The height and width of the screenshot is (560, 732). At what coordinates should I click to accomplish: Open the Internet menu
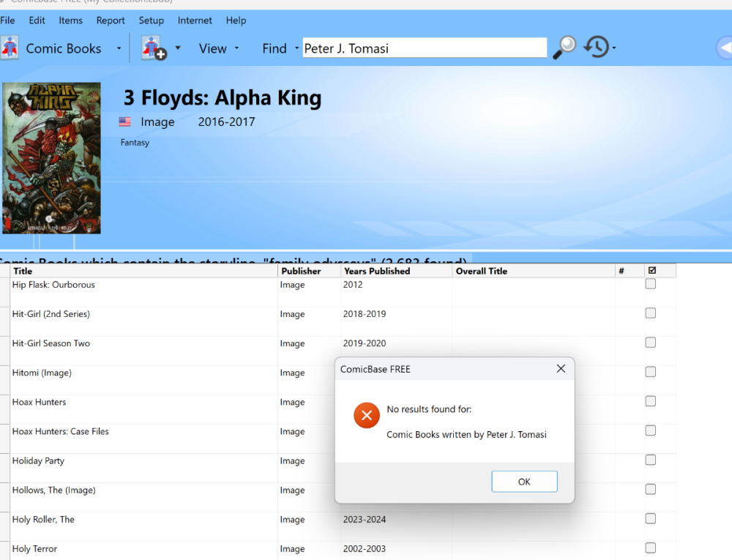(x=195, y=20)
